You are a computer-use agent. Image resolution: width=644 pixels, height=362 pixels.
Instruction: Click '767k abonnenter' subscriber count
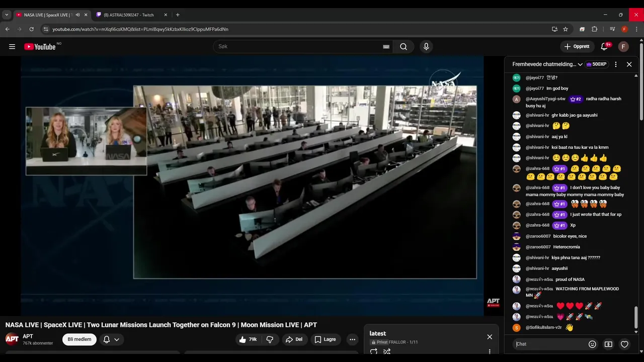[x=38, y=343]
